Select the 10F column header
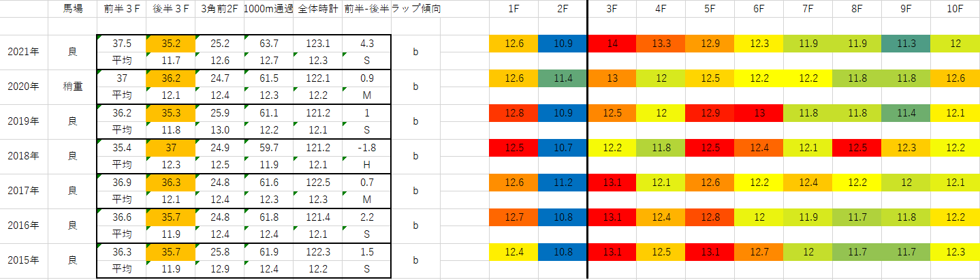This screenshot has height=280, width=980. pyautogui.click(x=955, y=10)
